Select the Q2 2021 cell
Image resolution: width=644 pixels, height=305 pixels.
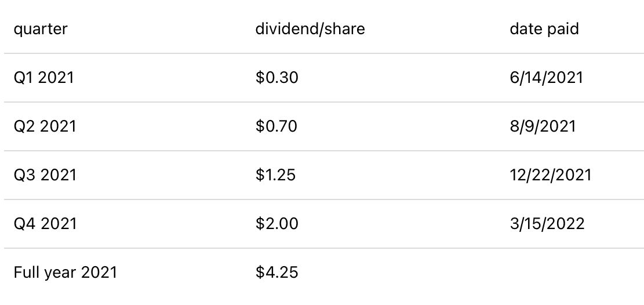[x=45, y=126]
